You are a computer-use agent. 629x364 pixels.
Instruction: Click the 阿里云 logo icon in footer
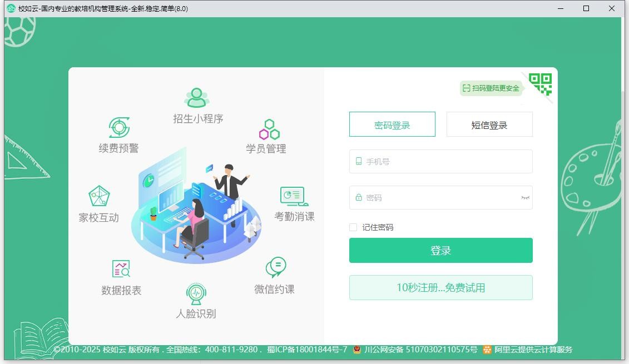click(x=487, y=350)
